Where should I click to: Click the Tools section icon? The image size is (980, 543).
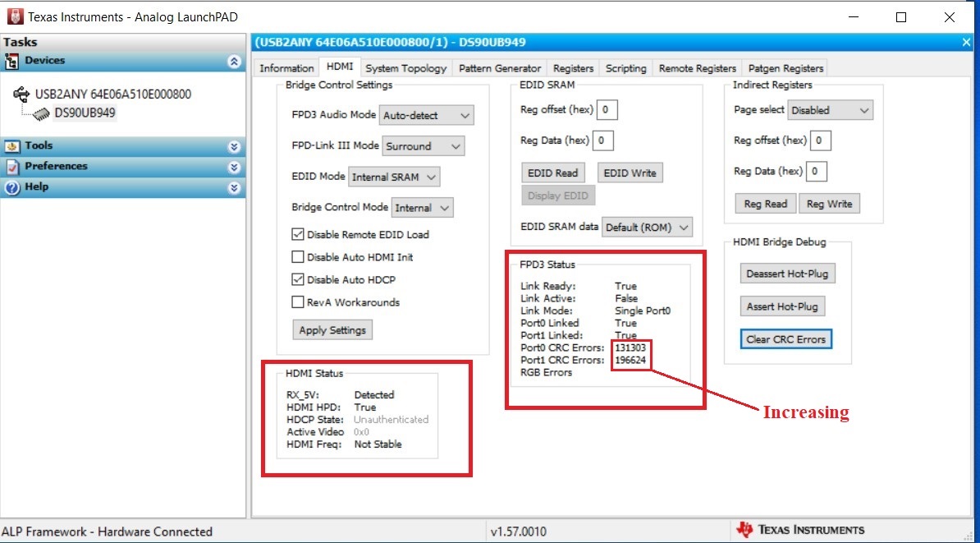(x=11, y=145)
